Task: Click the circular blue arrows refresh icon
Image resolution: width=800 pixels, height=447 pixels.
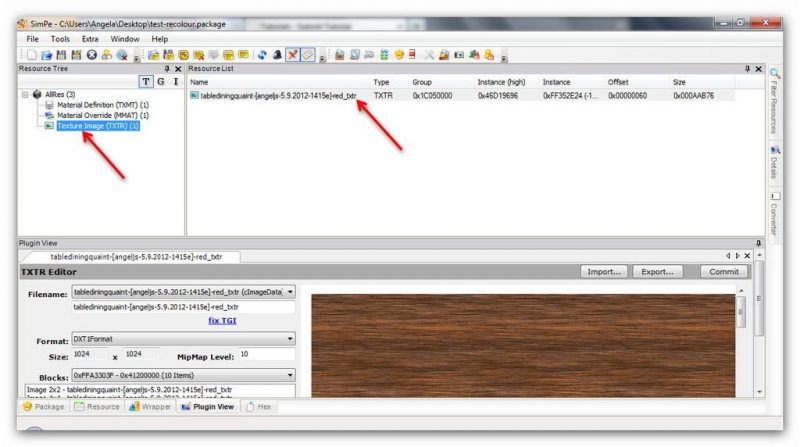Action: (x=262, y=55)
